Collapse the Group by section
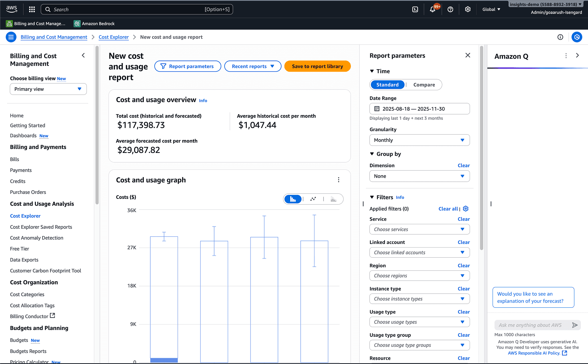Image resolution: width=588 pixels, height=364 pixels. [x=372, y=154]
